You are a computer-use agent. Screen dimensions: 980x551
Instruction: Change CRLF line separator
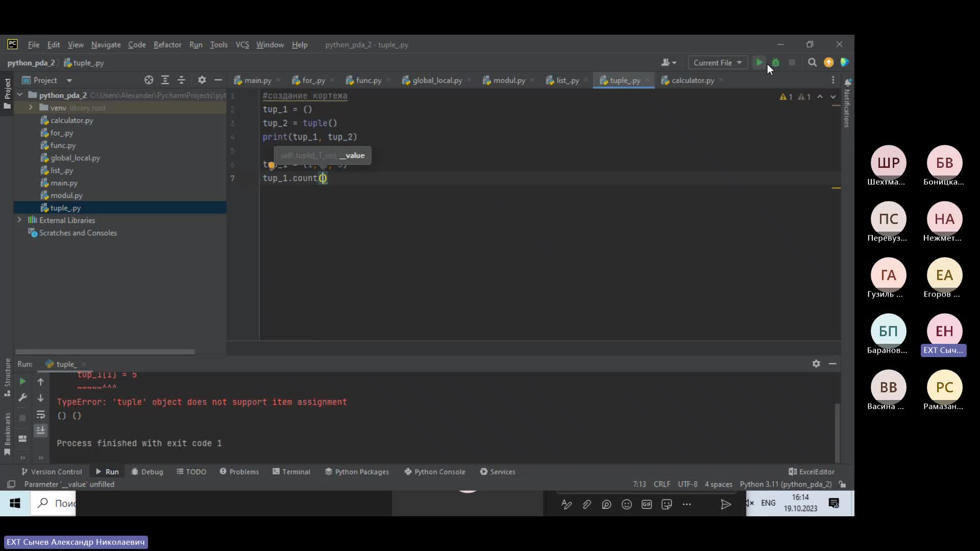point(662,484)
